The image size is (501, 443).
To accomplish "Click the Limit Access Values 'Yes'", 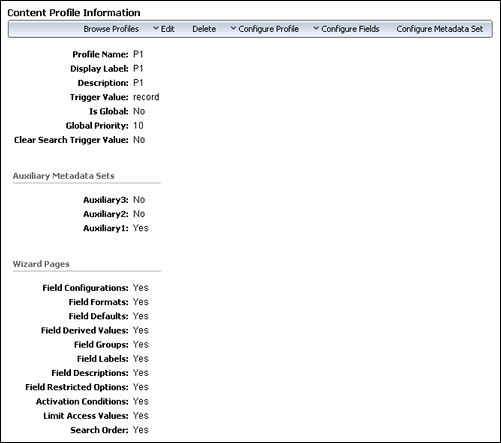I will point(141,416).
